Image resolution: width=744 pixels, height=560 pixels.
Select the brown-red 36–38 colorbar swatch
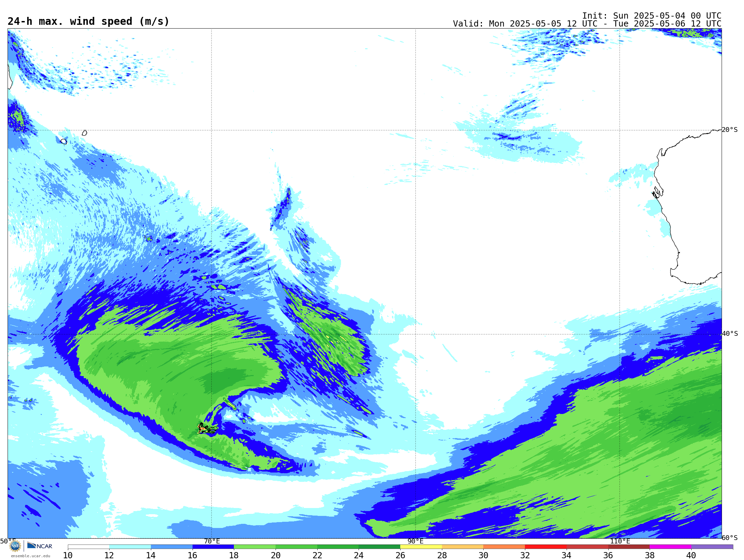click(629, 547)
